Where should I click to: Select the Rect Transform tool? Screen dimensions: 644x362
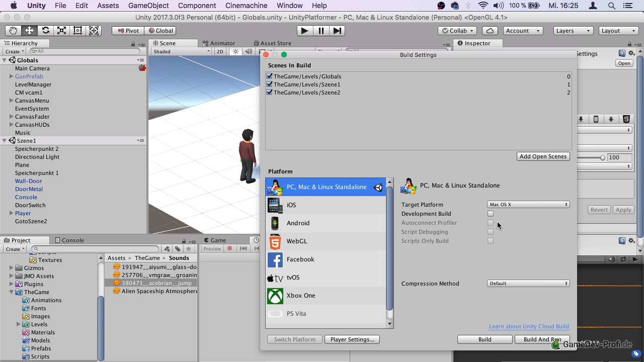tap(78, 31)
